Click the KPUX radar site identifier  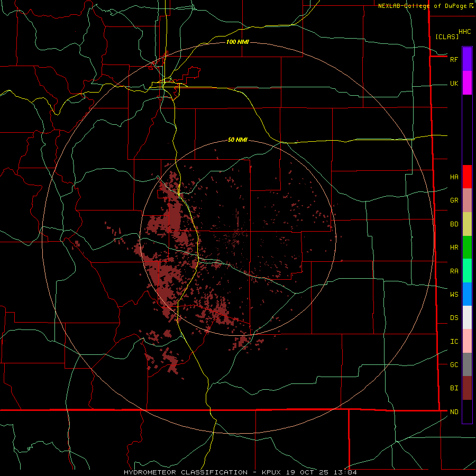click(272, 472)
